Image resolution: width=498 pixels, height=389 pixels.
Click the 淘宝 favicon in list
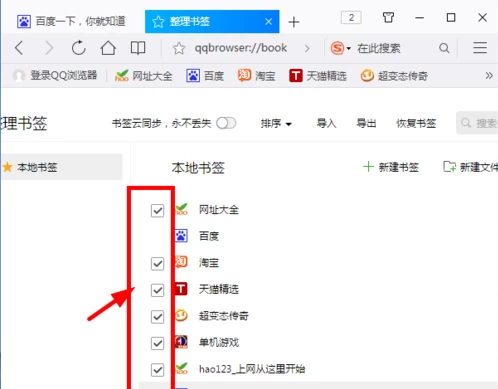point(181,262)
